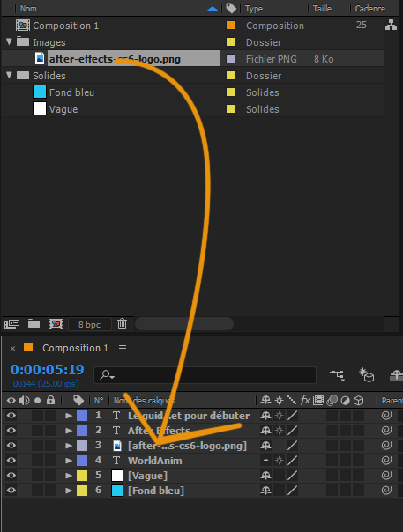Switch to Composition 1 timeline tab

click(75, 348)
